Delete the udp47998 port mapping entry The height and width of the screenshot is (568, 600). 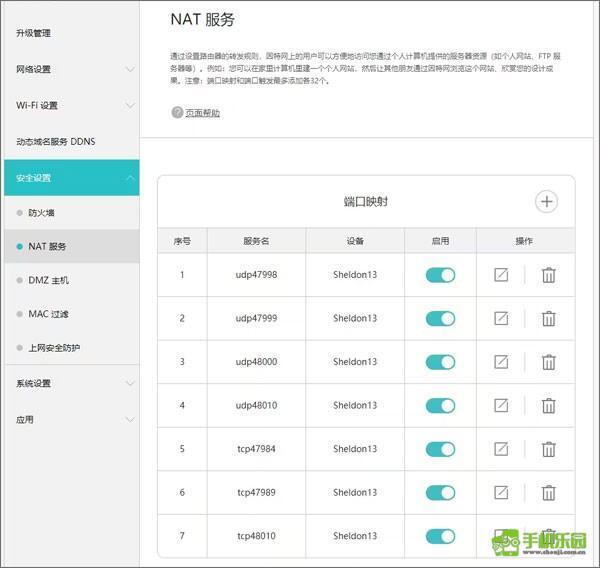tap(548, 275)
